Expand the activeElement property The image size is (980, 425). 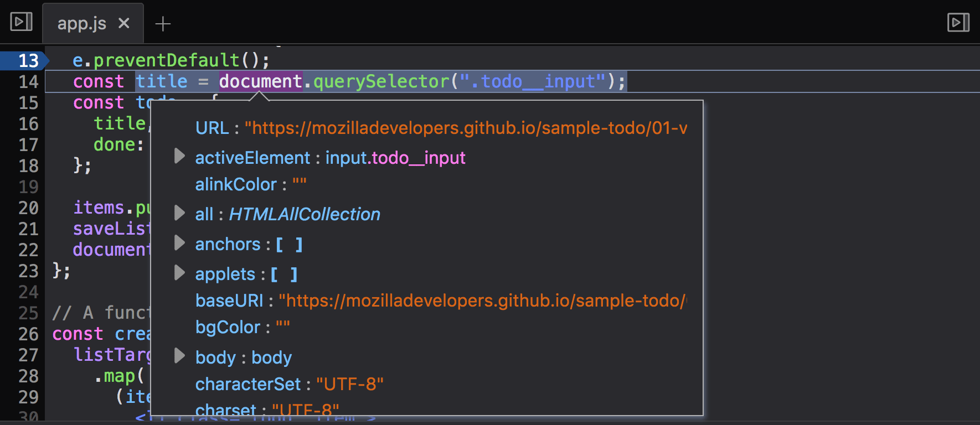click(x=179, y=157)
